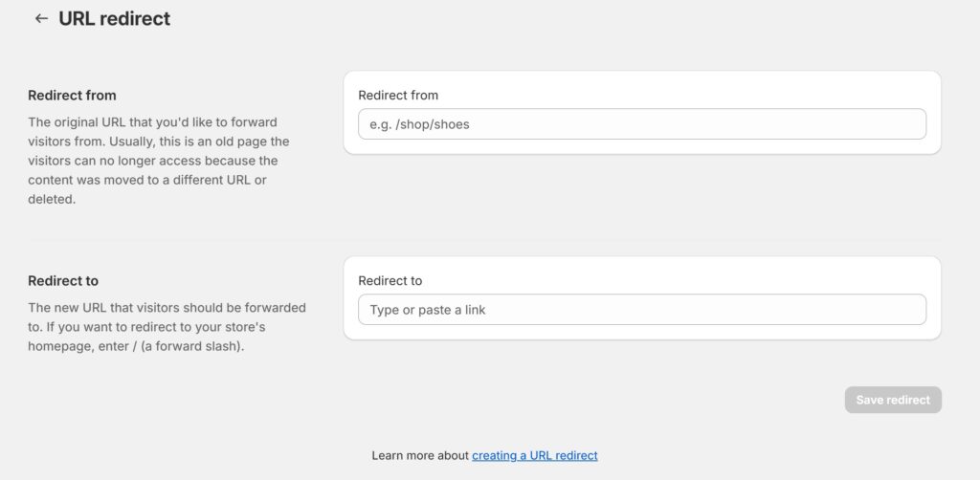Click the Save redirect button

[x=893, y=400]
